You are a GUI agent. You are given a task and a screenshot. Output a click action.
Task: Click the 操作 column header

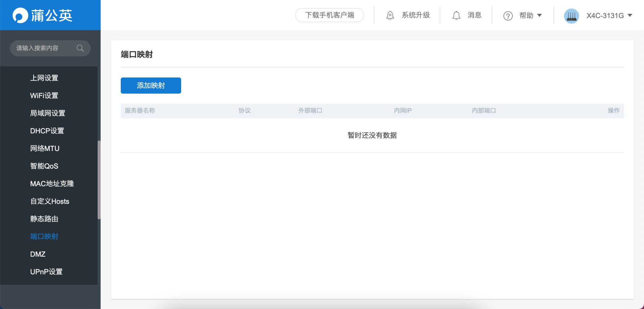(613, 111)
